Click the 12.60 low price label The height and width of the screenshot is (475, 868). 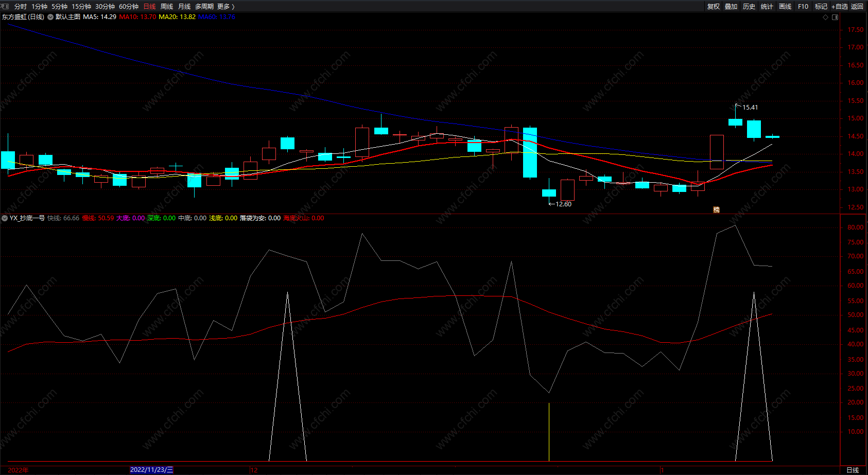pos(564,204)
